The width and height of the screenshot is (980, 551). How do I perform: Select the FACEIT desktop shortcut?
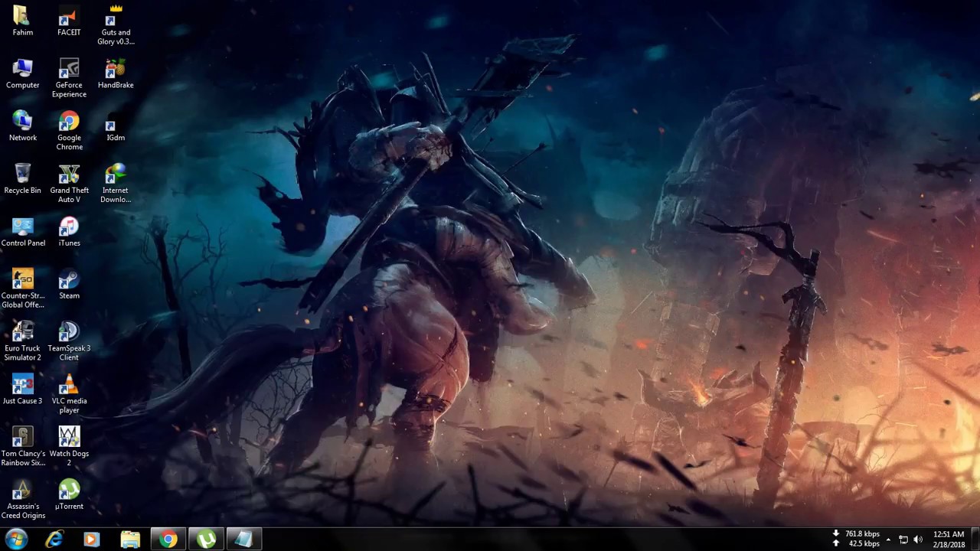click(x=69, y=21)
